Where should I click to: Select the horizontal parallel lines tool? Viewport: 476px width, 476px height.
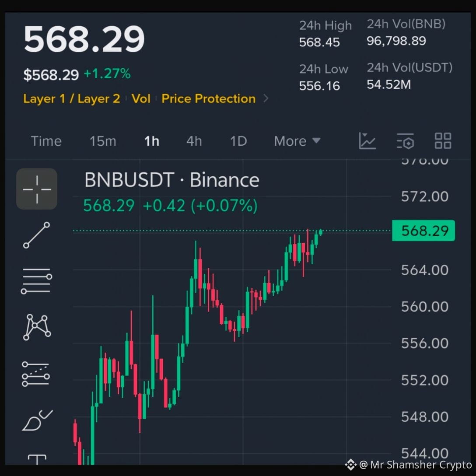point(36,281)
